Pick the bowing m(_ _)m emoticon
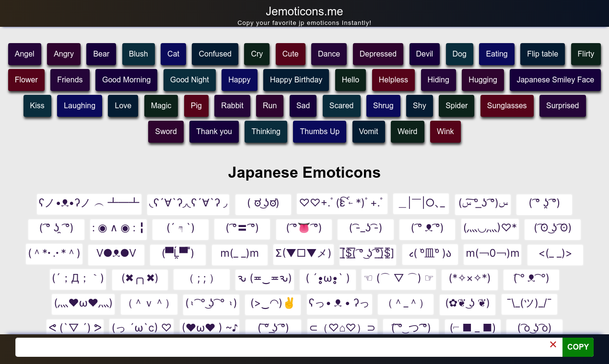This screenshot has width=609, height=364. (239, 254)
